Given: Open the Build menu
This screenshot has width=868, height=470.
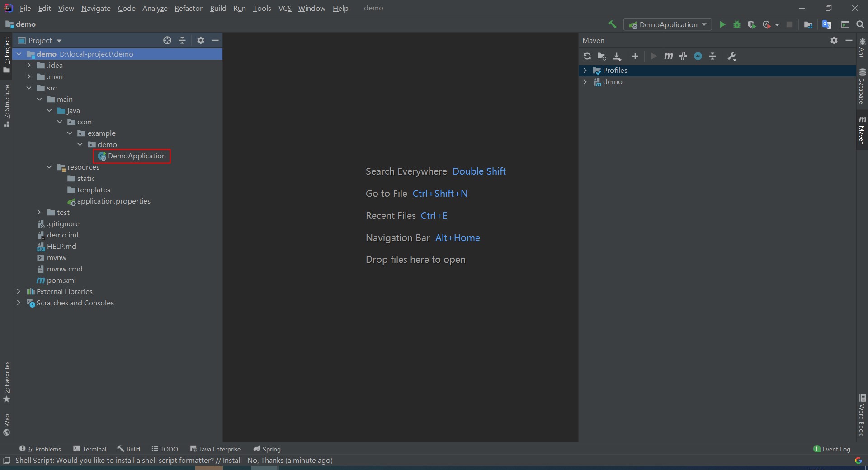Looking at the screenshot, I should pos(218,8).
